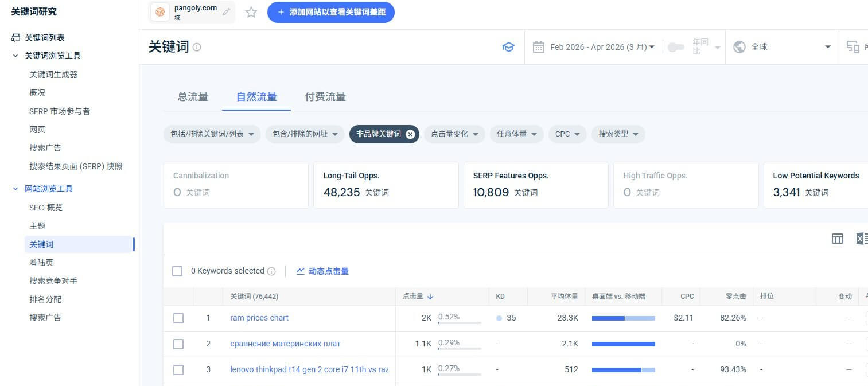Select all keywords with header checkbox
The height and width of the screenshot is (386, 868).
(178, 271)
